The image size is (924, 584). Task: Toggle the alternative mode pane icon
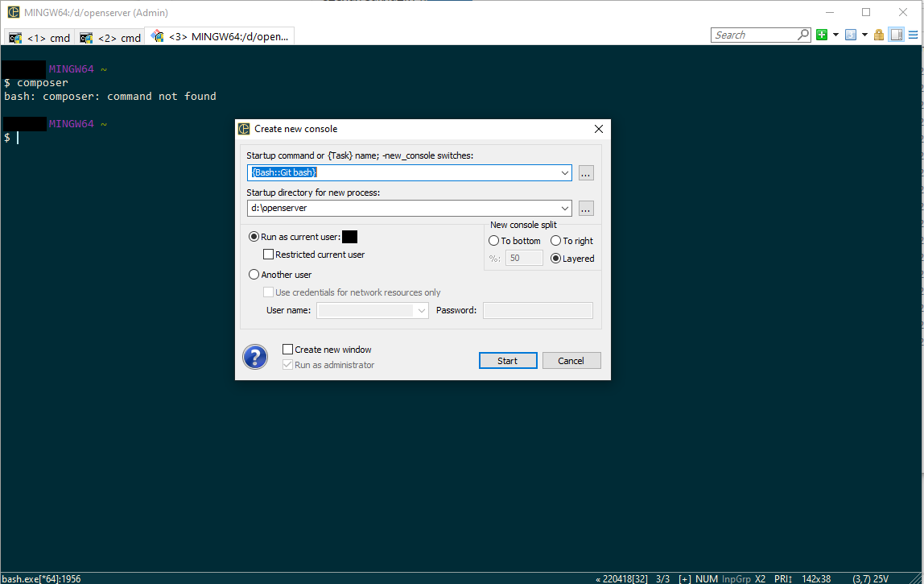(896, 35)
